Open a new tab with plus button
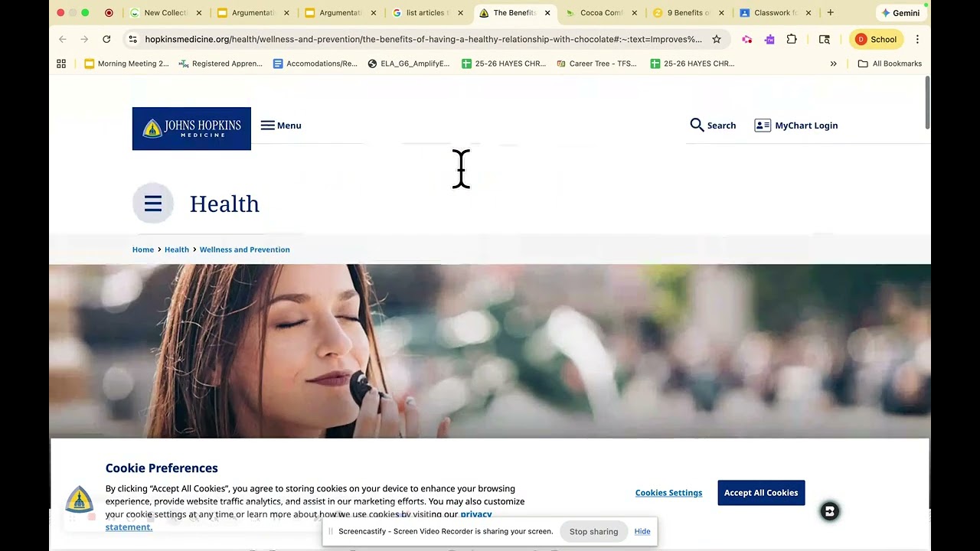This screenshot has width=980, height=551. tap(830, 12)
